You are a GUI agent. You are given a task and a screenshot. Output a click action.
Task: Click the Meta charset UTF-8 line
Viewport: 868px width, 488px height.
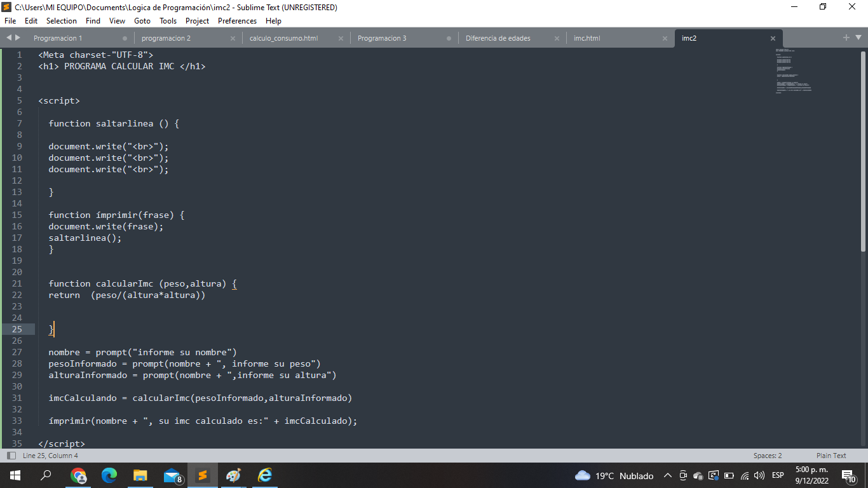(95, 55)
